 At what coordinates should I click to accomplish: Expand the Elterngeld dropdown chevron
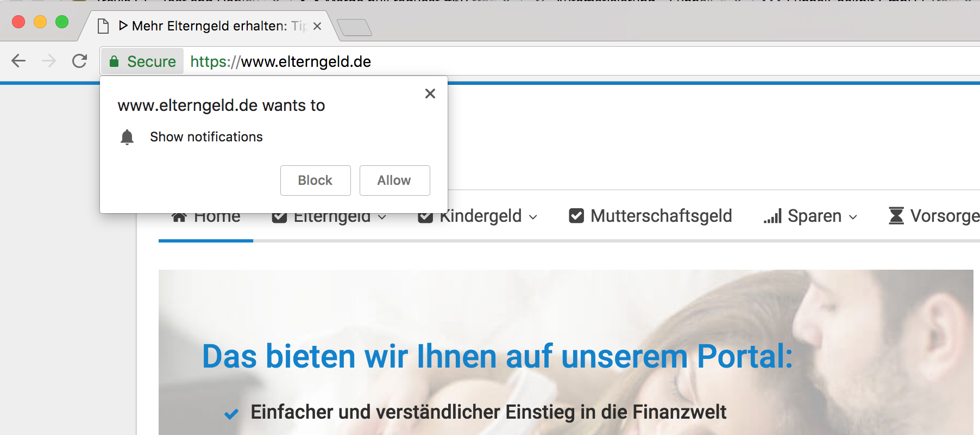tap(382, 217)
